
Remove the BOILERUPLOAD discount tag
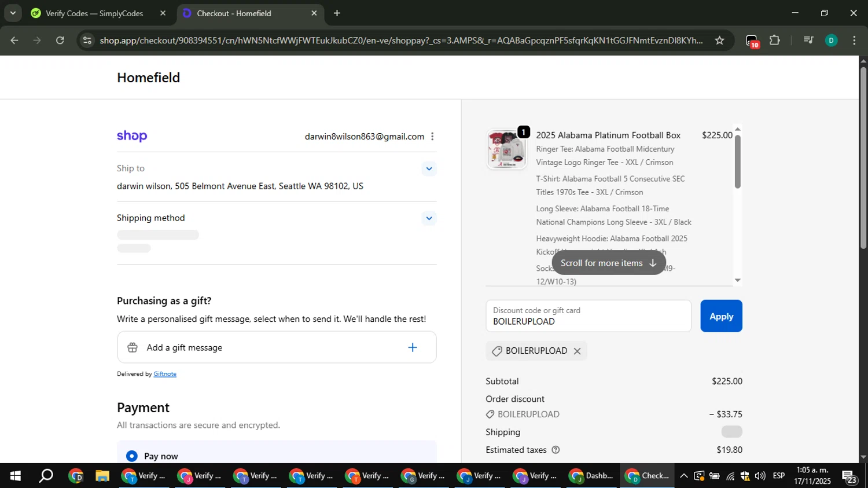click(577, 351)
